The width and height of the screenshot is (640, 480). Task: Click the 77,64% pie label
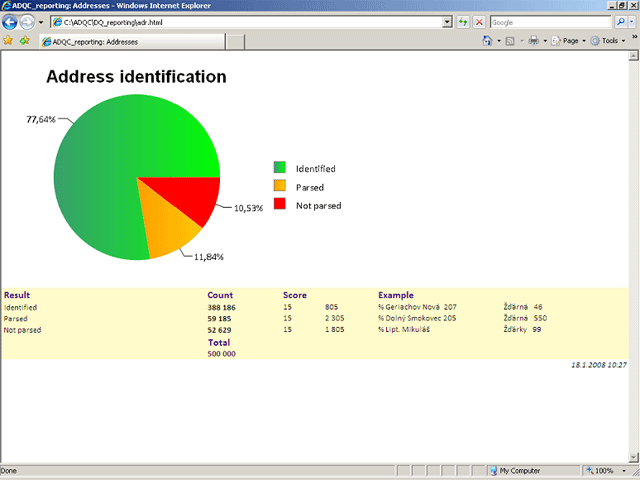tap(41, 119)
